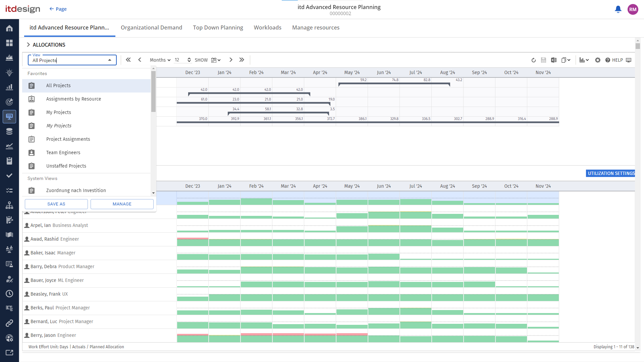This screenshot has width=644, height=362.
Task: Switch to Manage resources tab
Action: [316, 27]
